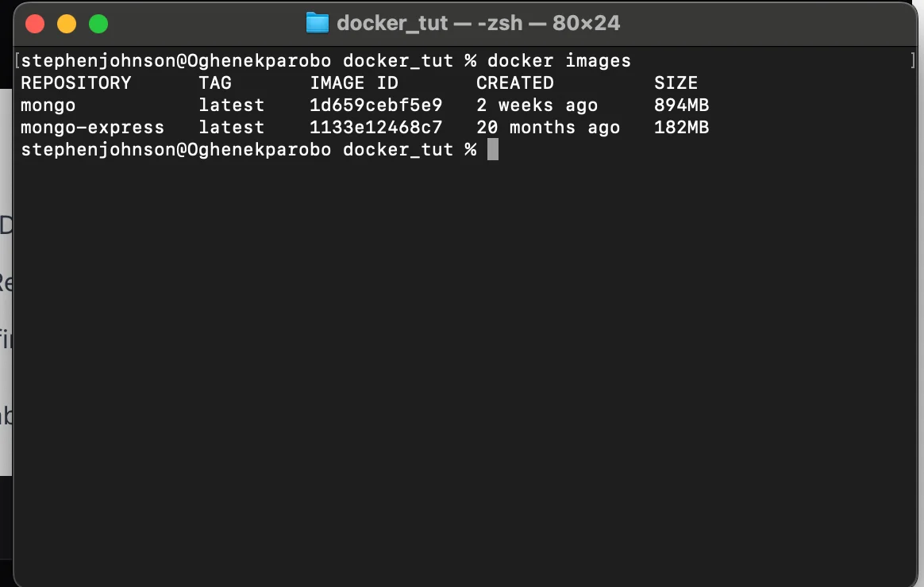Click the SIZE column header
The height and width of the screenshot is (587, 924).
tap(676, 83)
